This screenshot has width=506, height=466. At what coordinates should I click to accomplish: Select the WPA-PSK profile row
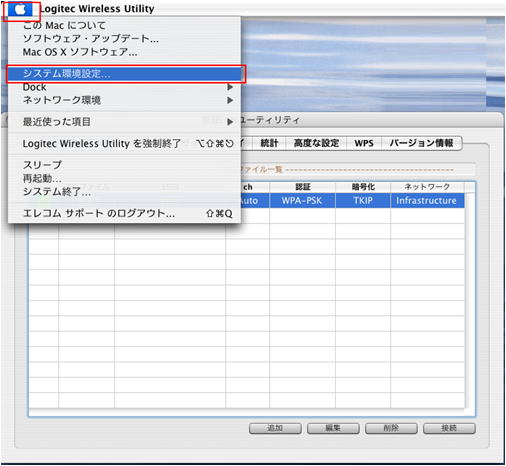tap(302, 201)
